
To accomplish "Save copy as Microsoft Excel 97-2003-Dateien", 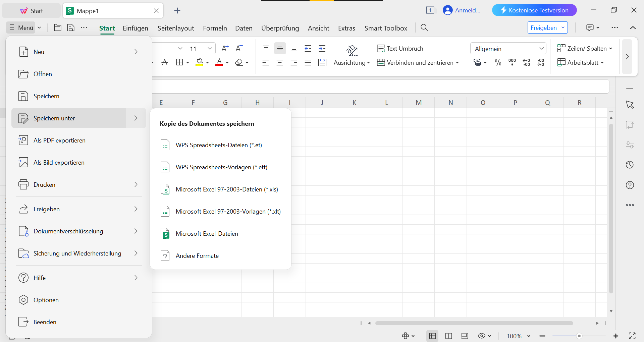I will pos(227,189).
